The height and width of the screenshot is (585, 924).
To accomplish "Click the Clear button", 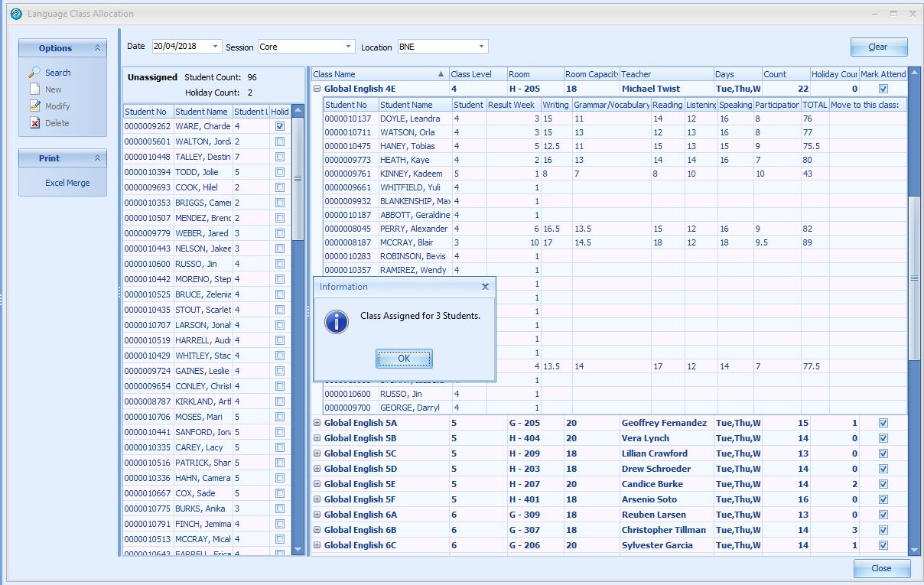I will 878,47.
